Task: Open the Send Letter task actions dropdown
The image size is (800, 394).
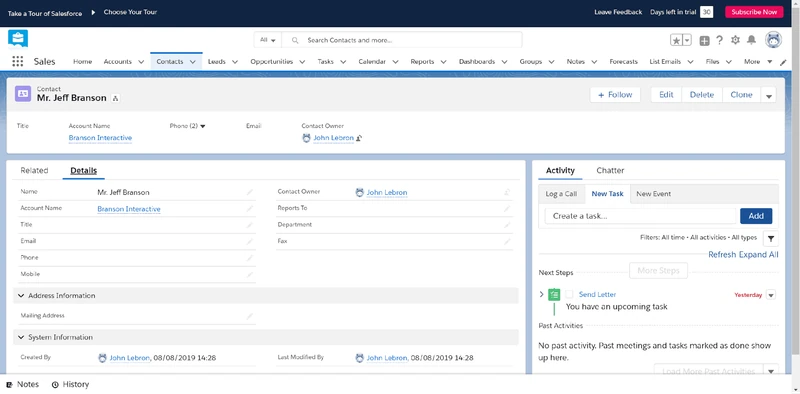Action: click(771, 295)
